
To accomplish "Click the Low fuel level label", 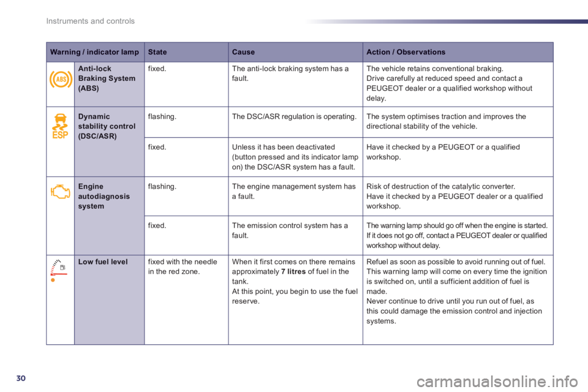I will 103,262.
